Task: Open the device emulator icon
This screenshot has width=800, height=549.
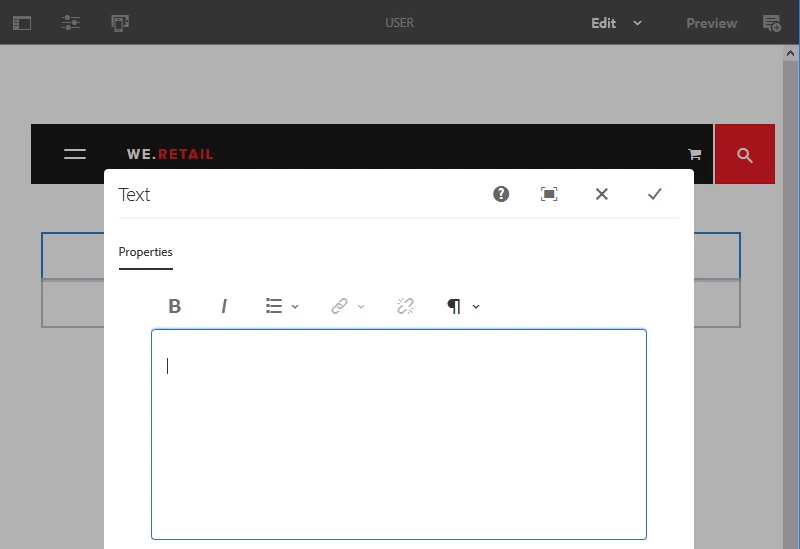Action: (120, 23)
